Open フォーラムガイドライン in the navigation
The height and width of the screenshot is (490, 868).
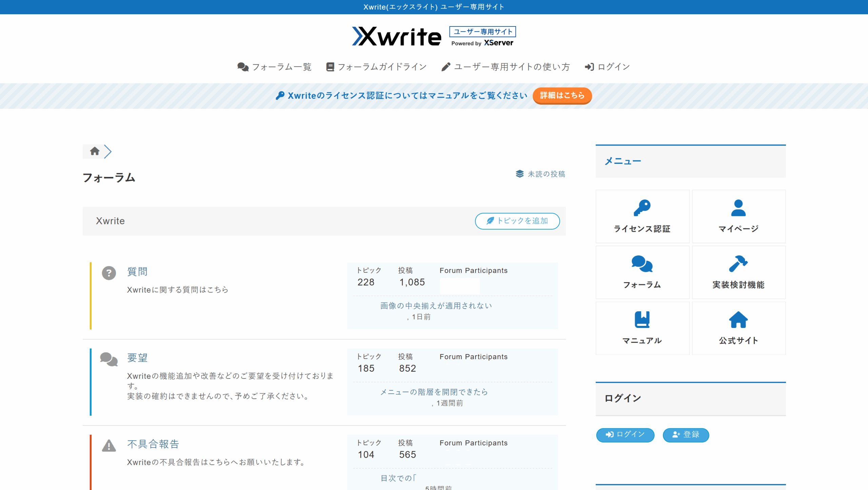click(376, 67)
